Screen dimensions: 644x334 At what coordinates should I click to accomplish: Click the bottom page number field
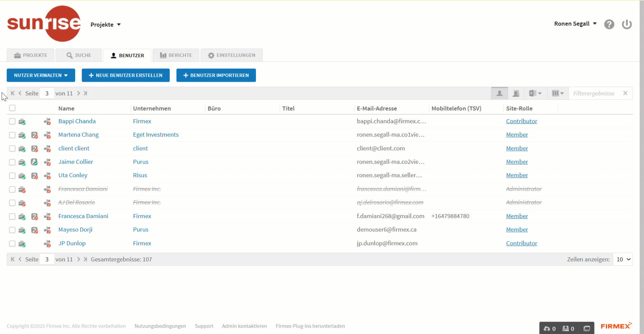(47, 259)
